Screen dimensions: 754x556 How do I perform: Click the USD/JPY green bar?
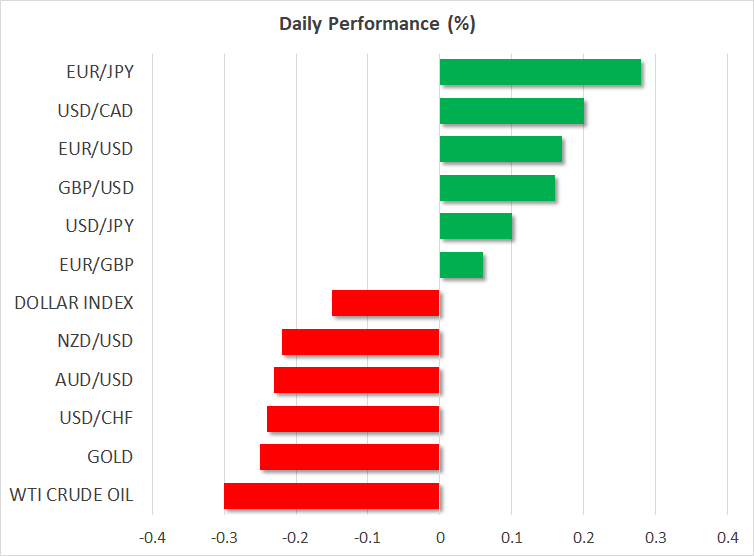coord(476,226)
